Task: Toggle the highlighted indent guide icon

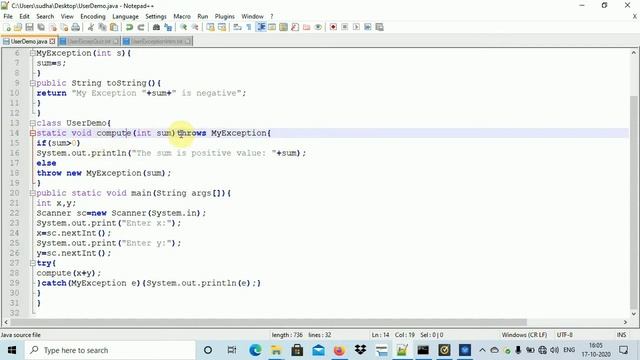Action: (260, 27)
